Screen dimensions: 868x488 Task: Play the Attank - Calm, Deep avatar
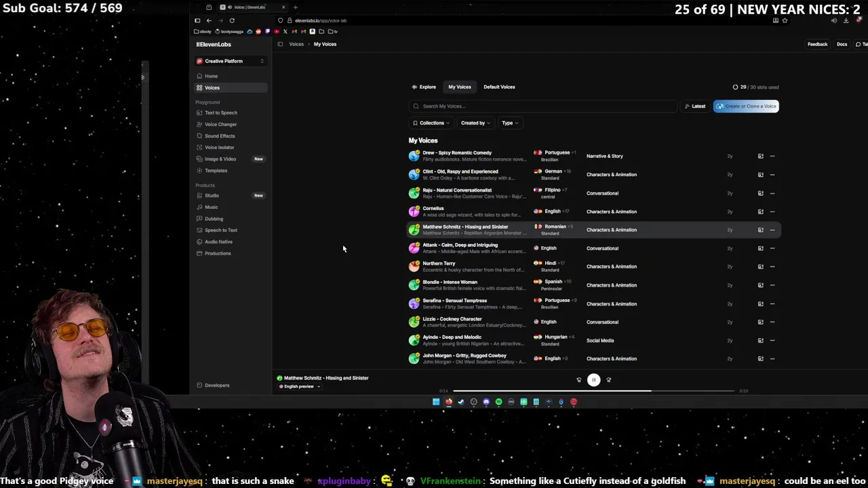(x=414, y=248)
